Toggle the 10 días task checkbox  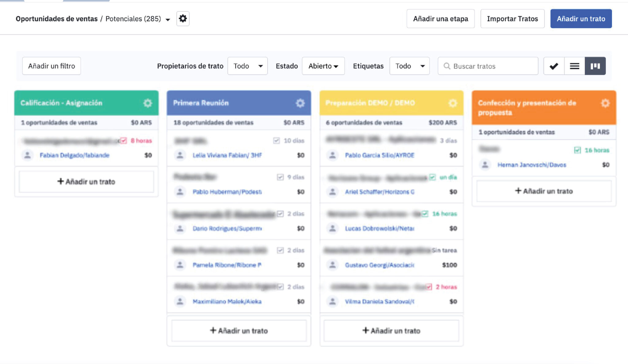click(x=276, y=141)
